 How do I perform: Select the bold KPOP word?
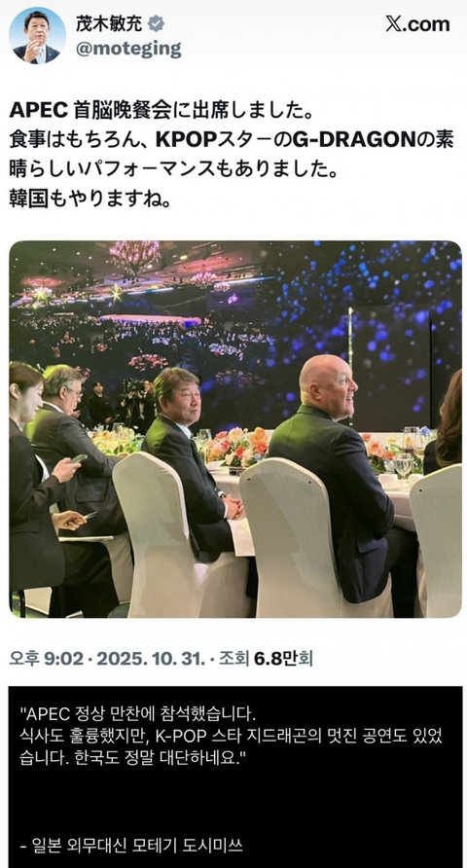click(x=185, y=140)
